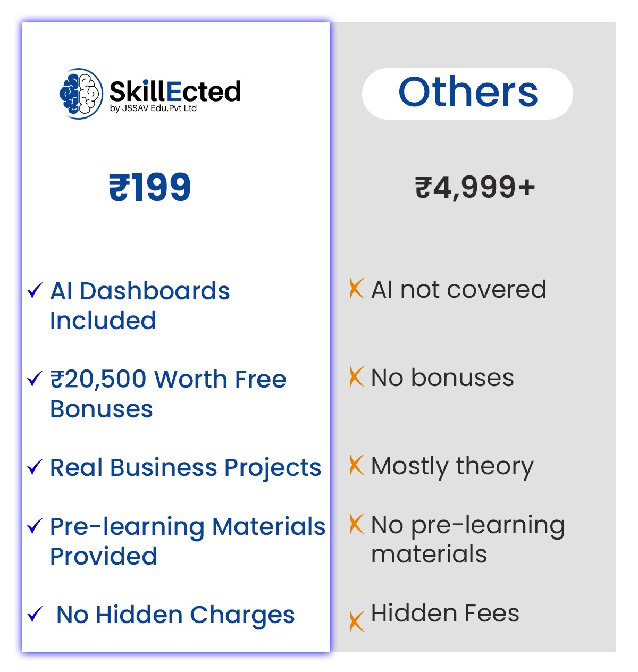Image resolution: width=638 pixels, height=672 pixels.
Task: Click the checkmark beside Real Business Projects
Action: [x=35, y=467]
